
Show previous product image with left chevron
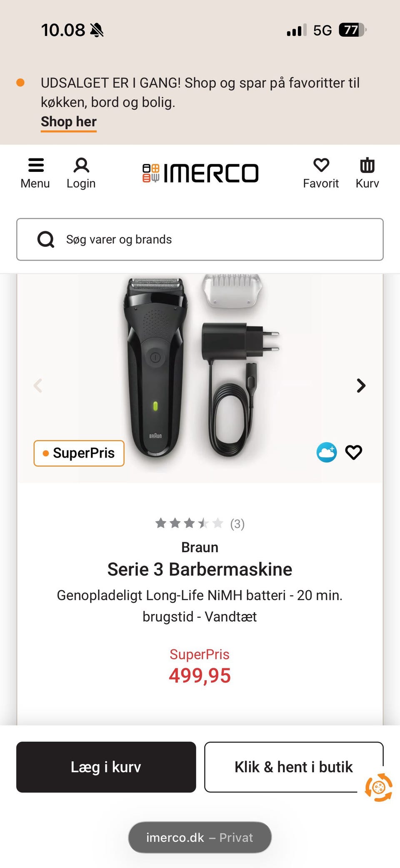(x=38, y=385)
